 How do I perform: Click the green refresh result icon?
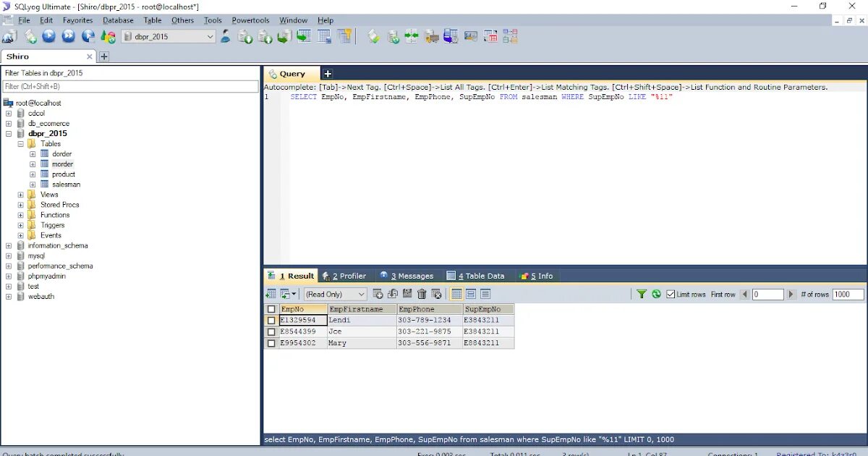click(x=656, y=294)
